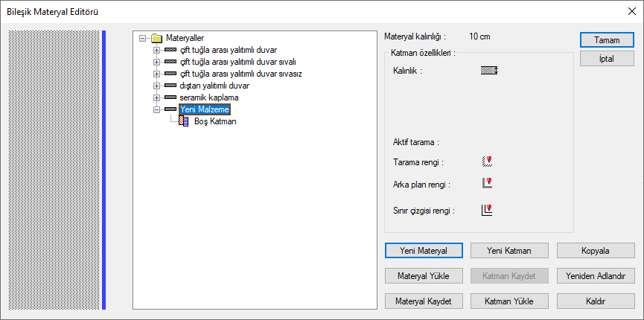Click the Materyaller folder icon

pyautogui.click(x=157, y=39)
